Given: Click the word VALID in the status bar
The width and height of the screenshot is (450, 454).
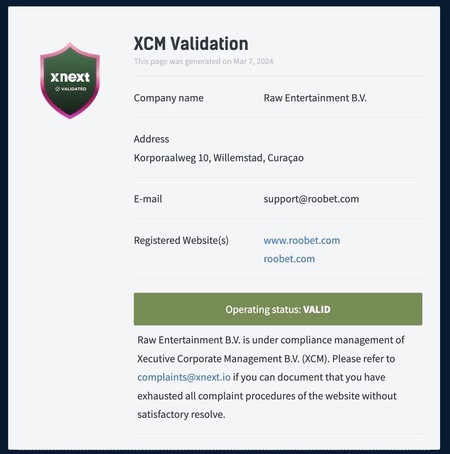Looking at the screenshot, I should (317, 309).
